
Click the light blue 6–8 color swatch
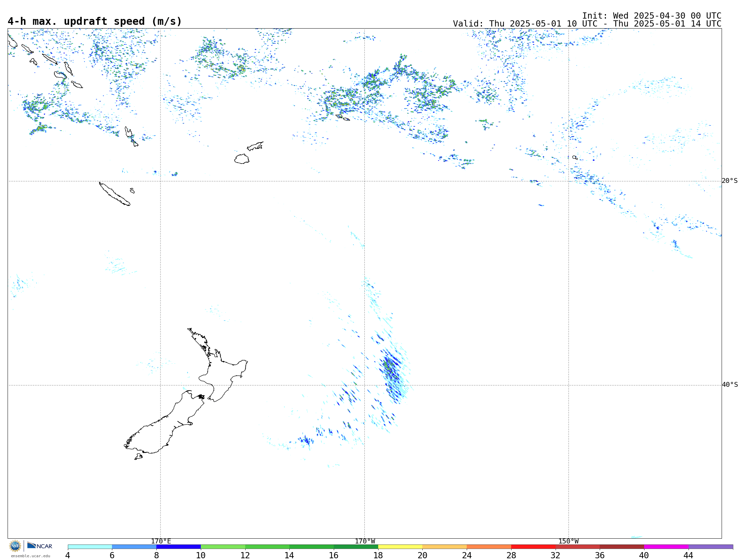click(134, 547)
